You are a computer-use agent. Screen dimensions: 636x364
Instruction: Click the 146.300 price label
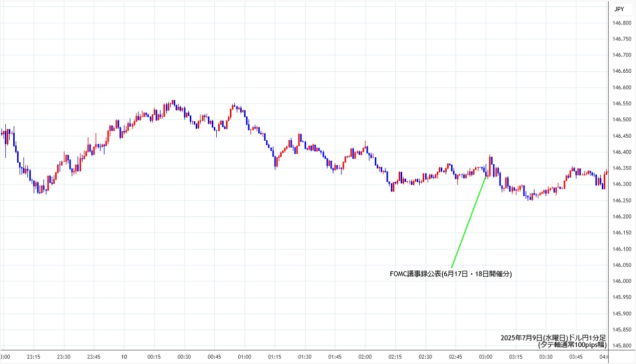coord(621,184)
